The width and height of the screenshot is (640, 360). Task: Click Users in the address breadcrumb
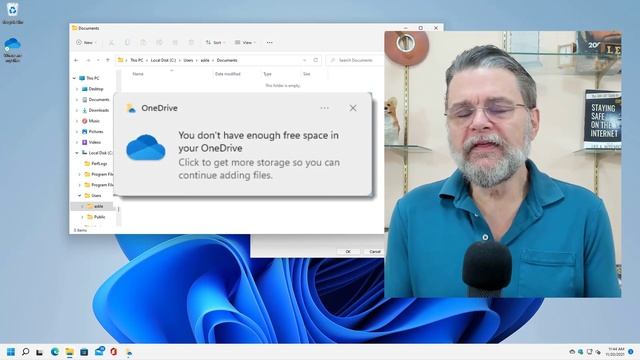[x=188, y=60]
